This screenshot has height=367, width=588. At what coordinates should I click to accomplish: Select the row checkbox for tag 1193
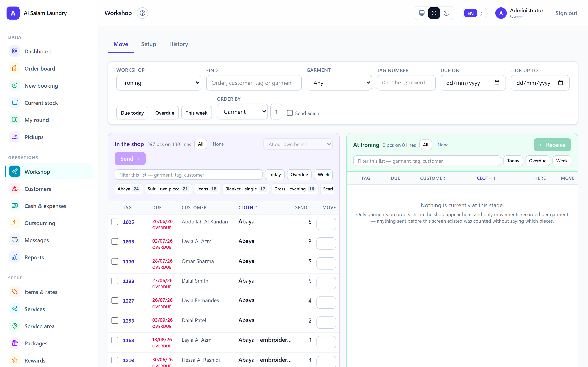tap(115, 281)
